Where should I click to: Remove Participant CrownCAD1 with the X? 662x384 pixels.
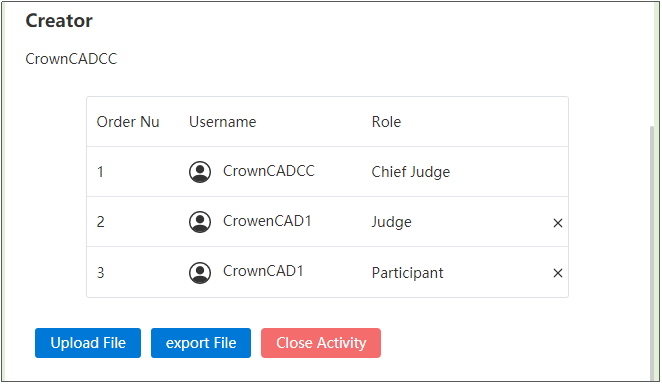[x=558, y=273]
